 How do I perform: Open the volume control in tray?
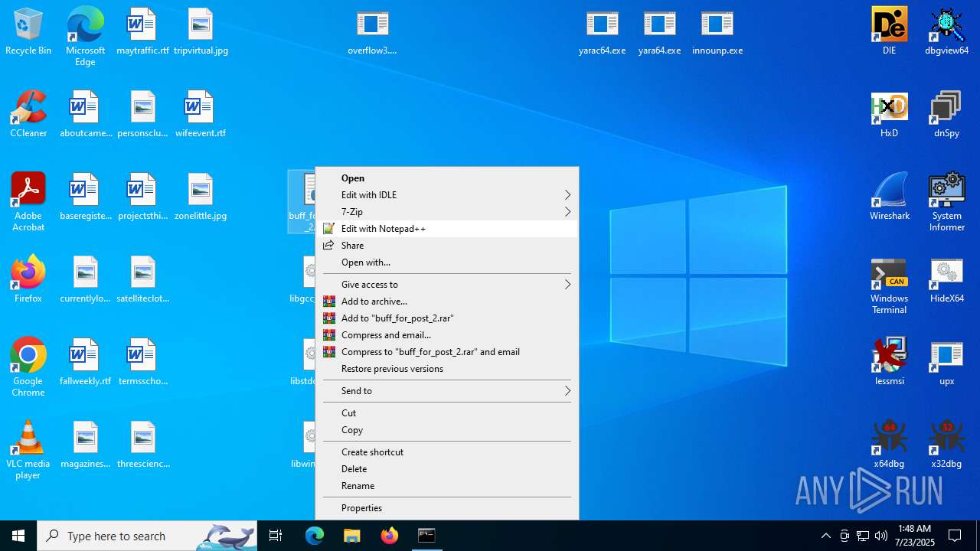click(x=881, y=536)
